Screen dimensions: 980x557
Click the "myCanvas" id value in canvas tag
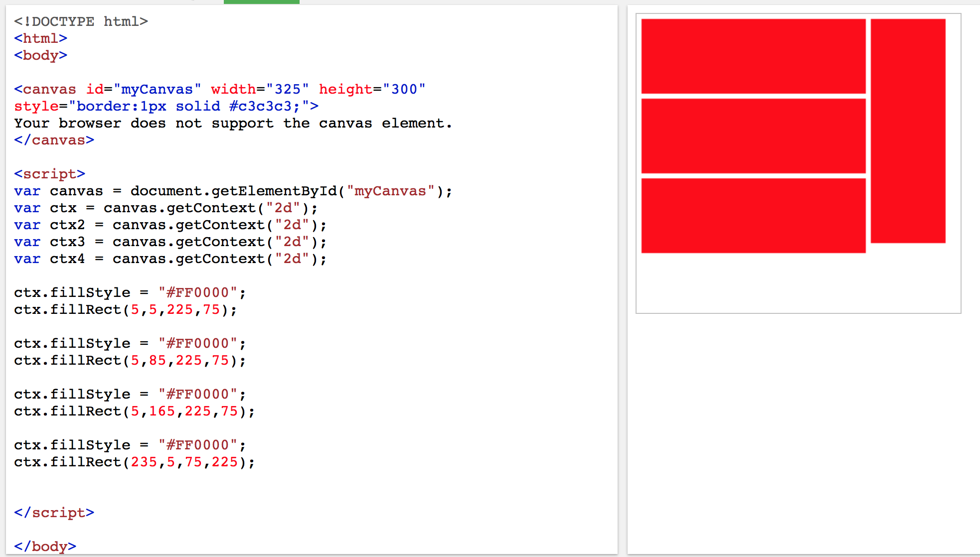coord(157,89)
